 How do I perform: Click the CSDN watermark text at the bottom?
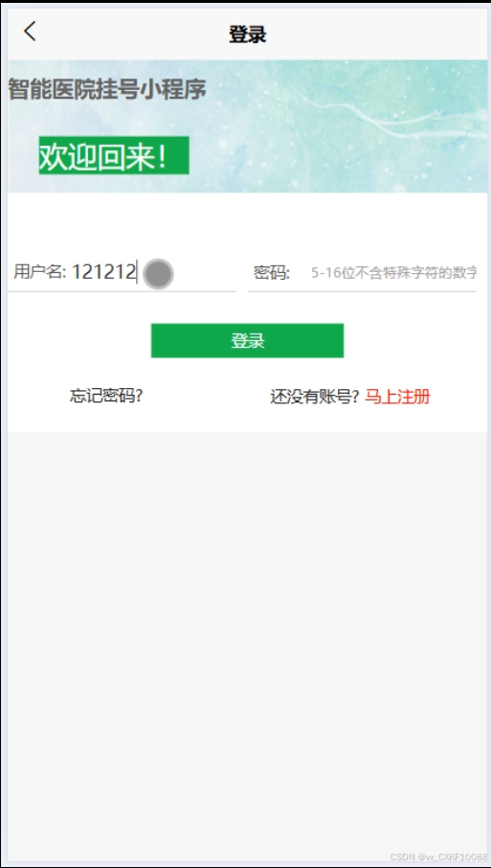438,857
